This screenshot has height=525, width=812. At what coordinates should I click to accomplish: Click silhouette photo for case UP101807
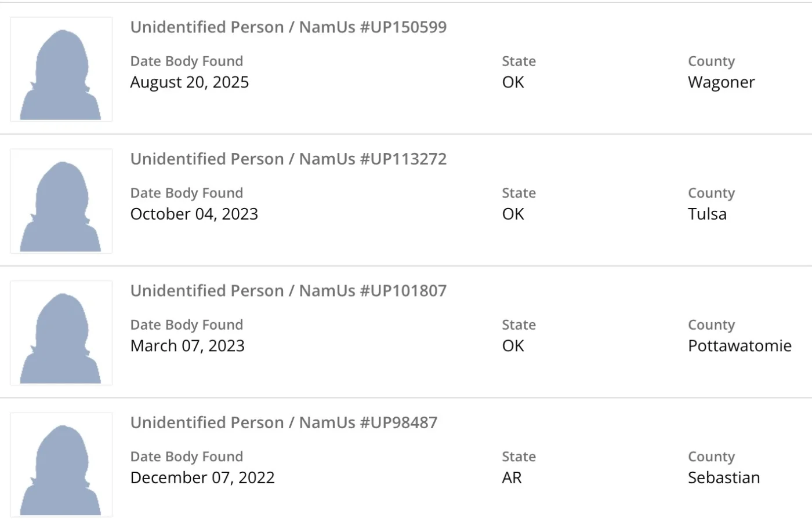[61, 333]
